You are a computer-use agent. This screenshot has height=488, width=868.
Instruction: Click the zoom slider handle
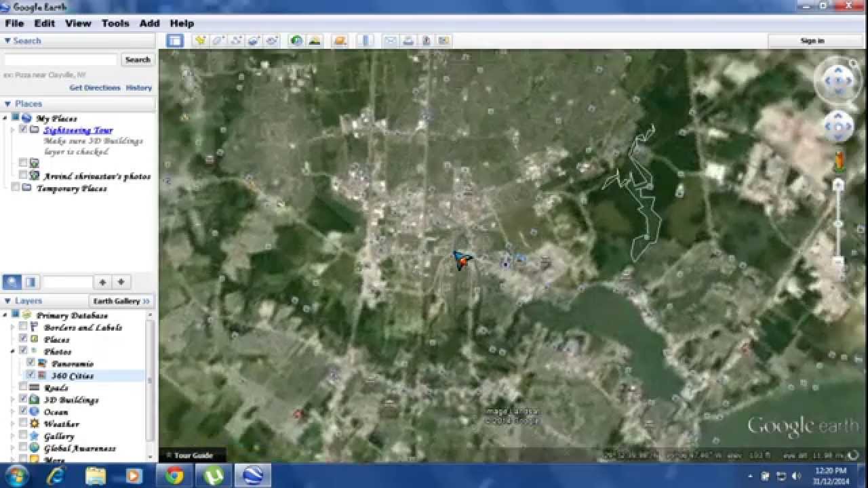(x=838, y=224)
